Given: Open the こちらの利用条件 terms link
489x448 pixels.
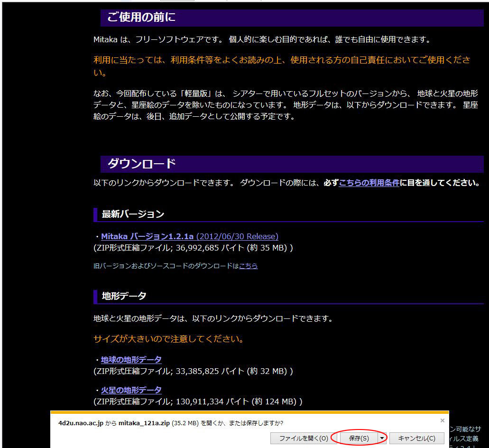Looking at the screenshot, I should click(369, 183).
